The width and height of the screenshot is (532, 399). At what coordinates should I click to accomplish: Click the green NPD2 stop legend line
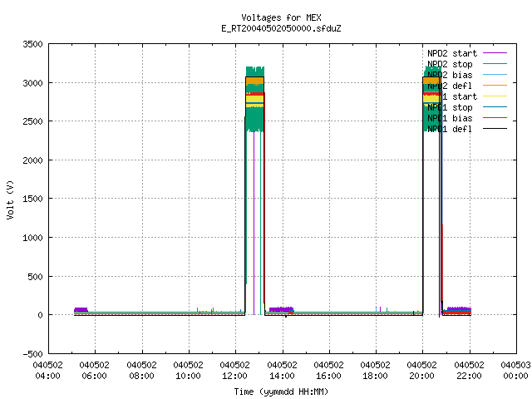pos(495,64)
